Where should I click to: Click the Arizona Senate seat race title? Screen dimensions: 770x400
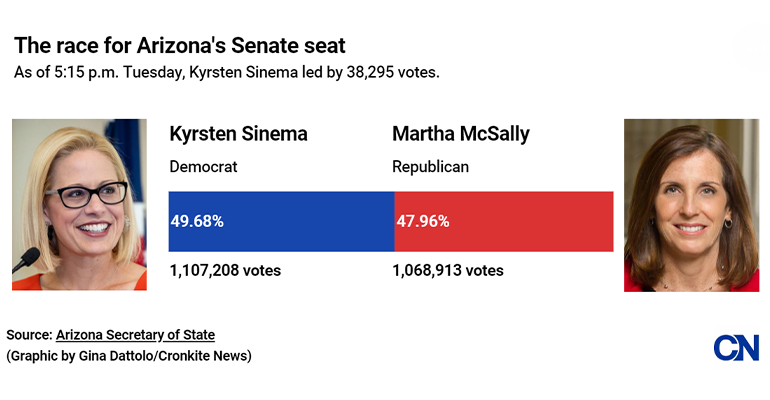coord(180,45)
